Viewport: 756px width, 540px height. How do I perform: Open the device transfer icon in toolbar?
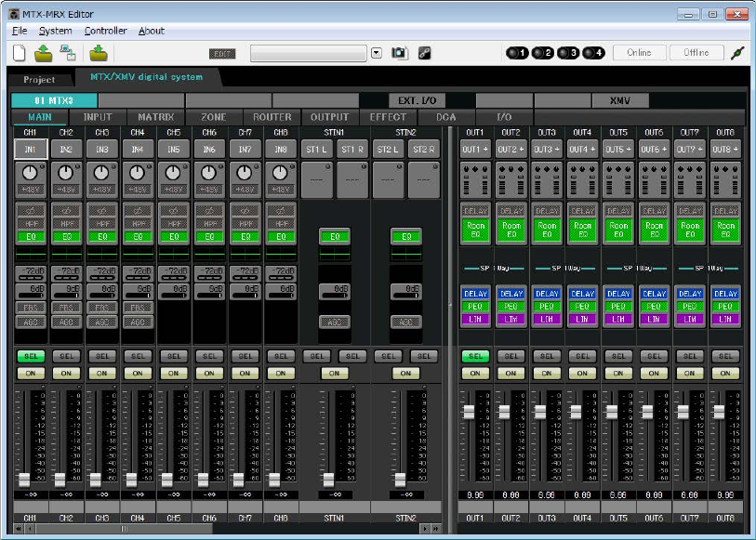click(68, 52)
